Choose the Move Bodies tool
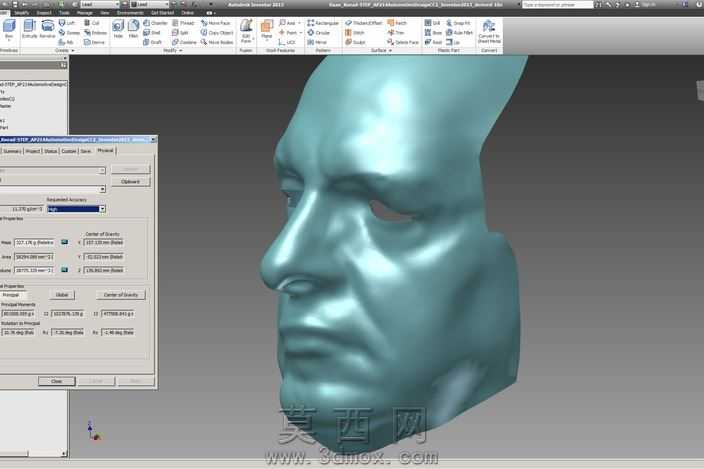704x469 pixels. (x=217, y=42)
